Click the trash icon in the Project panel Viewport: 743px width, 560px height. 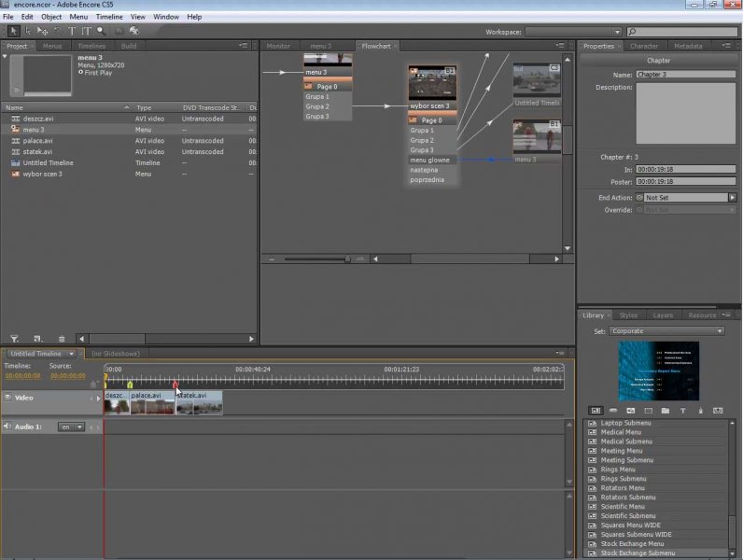(62, 339)
